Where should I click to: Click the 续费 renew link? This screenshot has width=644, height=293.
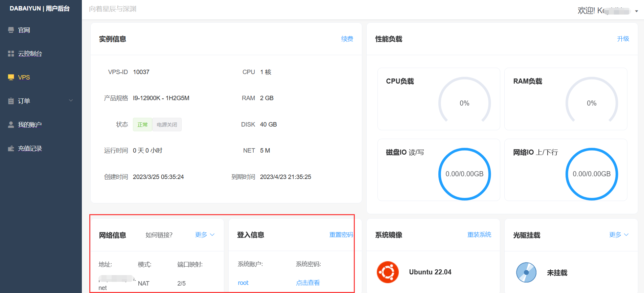point(347,39)
